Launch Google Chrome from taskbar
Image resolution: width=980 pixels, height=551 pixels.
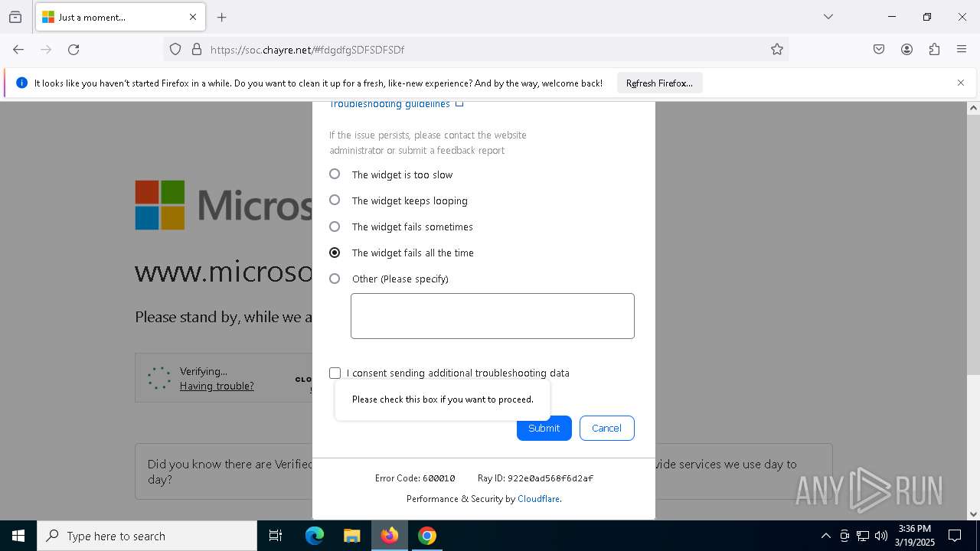point(427,536)
